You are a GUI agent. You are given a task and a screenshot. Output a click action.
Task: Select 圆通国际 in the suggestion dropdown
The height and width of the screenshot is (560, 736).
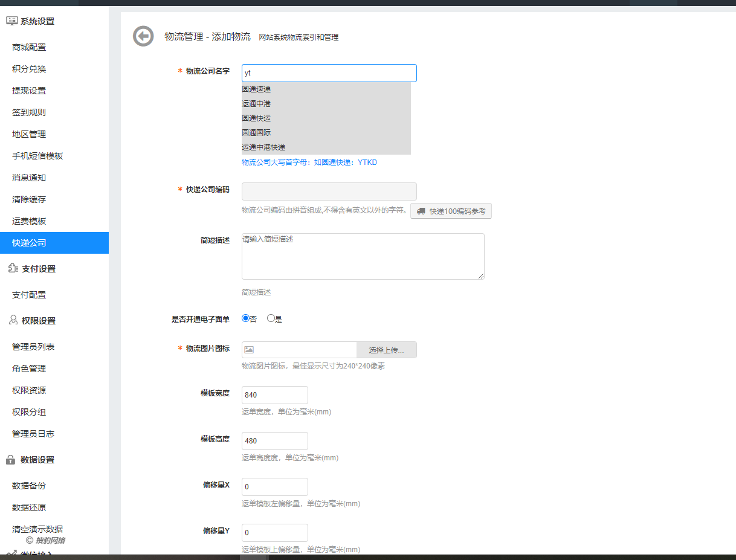pos(256,133)
